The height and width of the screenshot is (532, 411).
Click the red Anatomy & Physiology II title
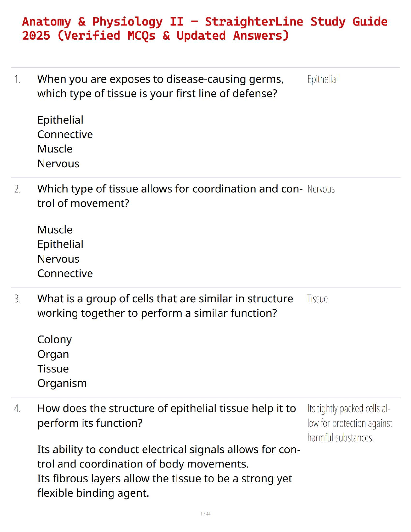click(204, 29)
